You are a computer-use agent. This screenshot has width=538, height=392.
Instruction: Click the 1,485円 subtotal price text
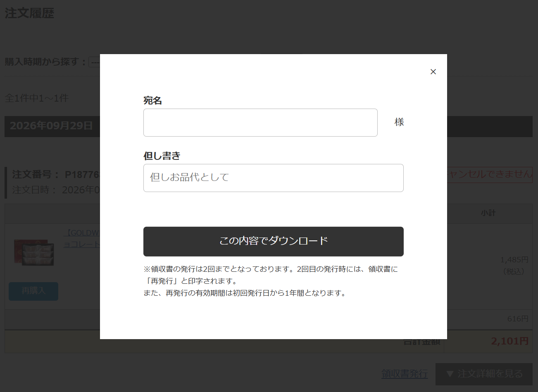tap(514, 260)
